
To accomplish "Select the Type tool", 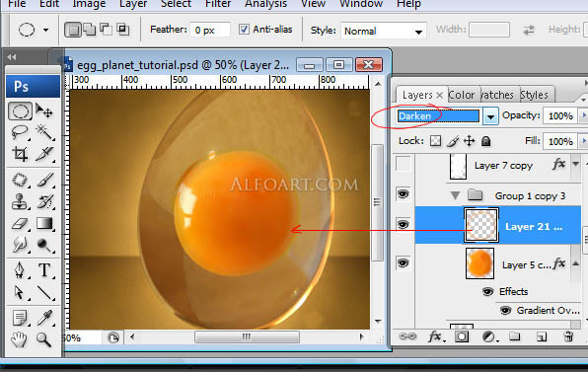I will click(x=44, y=270).
